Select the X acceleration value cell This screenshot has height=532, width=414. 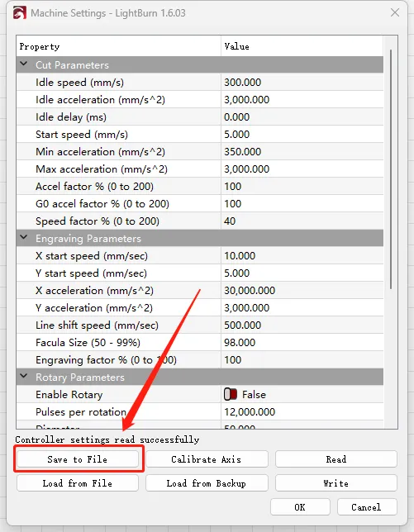coord(302,290)
